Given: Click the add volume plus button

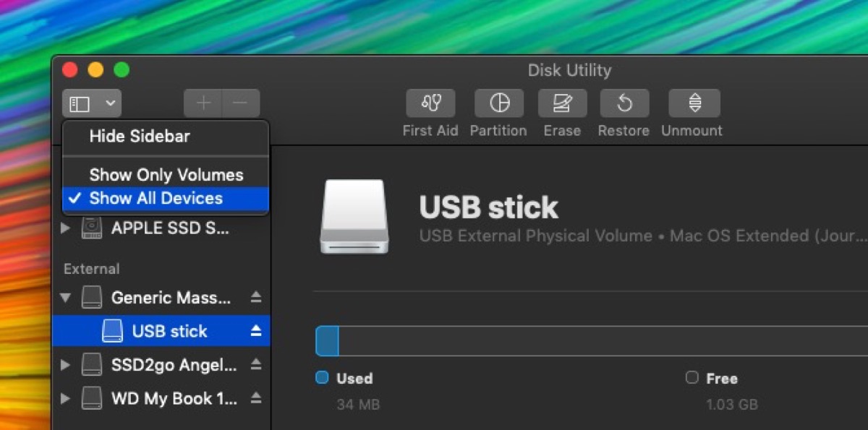Looking at the screenshot, I should pos(203,104).
